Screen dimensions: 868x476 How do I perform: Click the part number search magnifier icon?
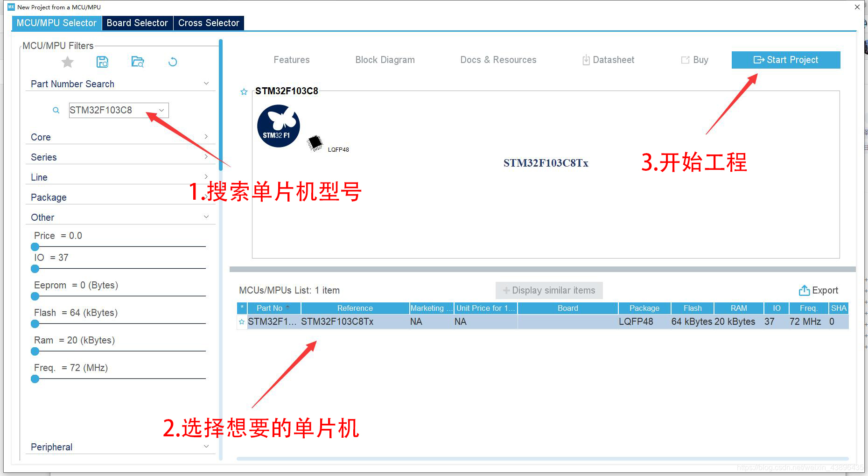point(56,110)
